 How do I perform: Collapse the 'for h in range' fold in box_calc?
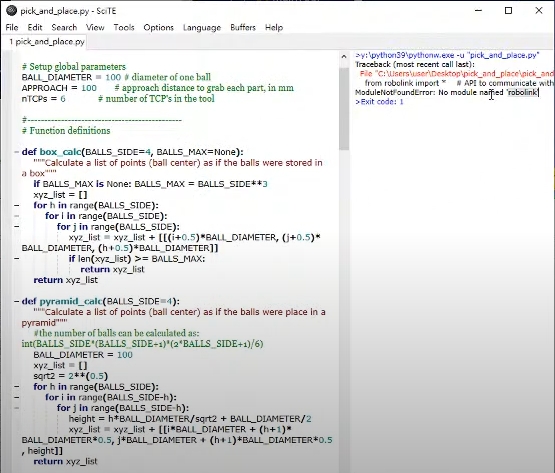[16, 205]
